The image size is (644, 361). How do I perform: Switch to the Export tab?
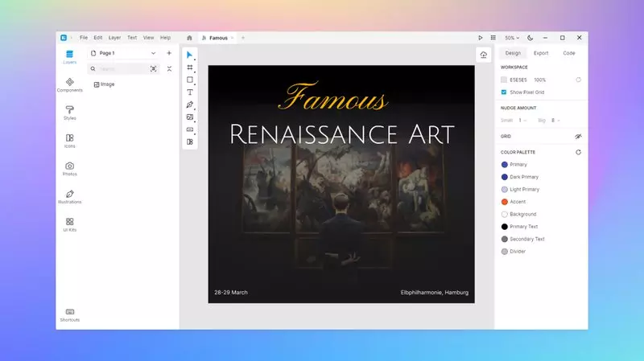click(x=541, y=53)
